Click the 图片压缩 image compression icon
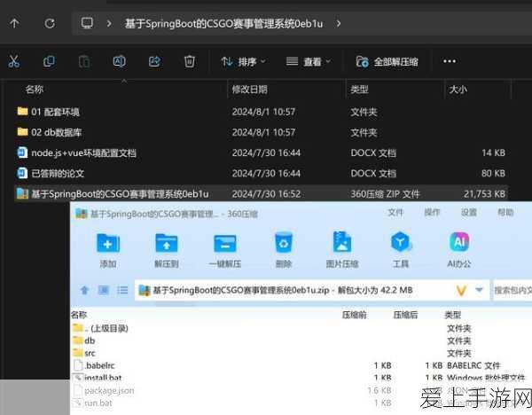This screenshot has width=532, height=415. pos(342,250)
